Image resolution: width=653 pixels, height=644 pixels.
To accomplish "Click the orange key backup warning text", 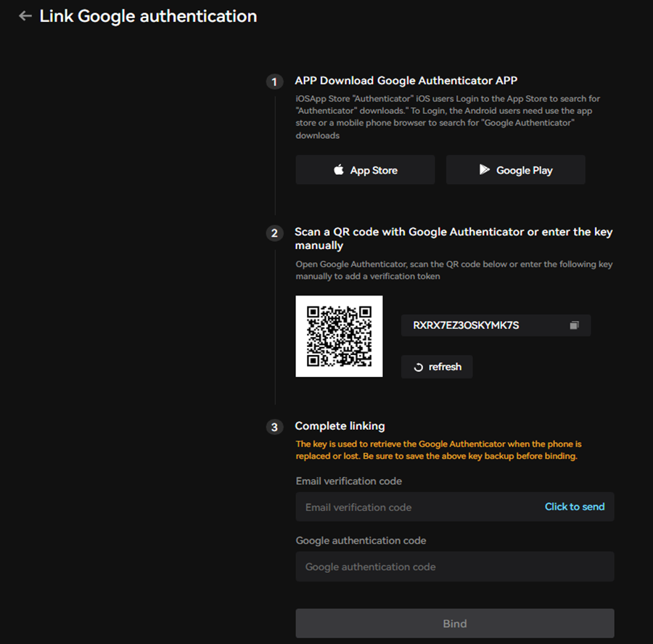I will coord(454,449).
